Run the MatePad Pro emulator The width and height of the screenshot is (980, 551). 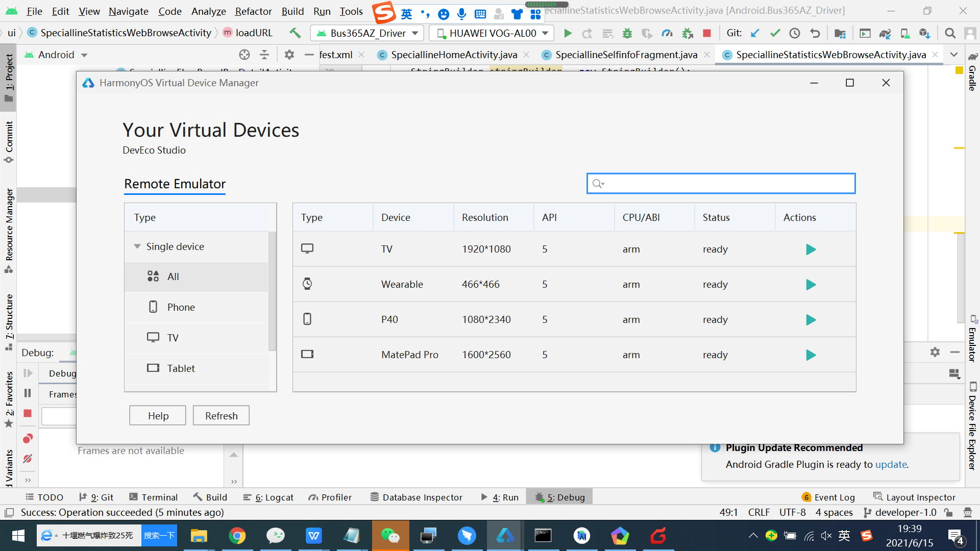point(811,355)
